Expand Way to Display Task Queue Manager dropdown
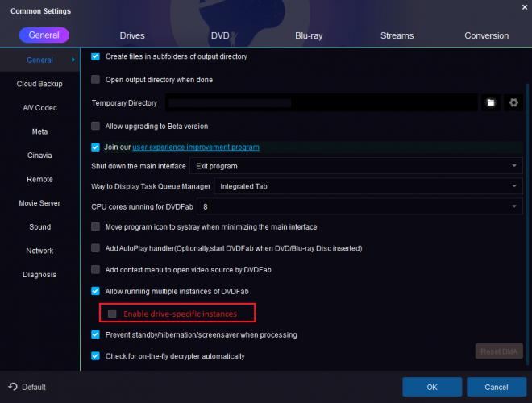This screenshot has height=403, width=532. click(368, 186)
